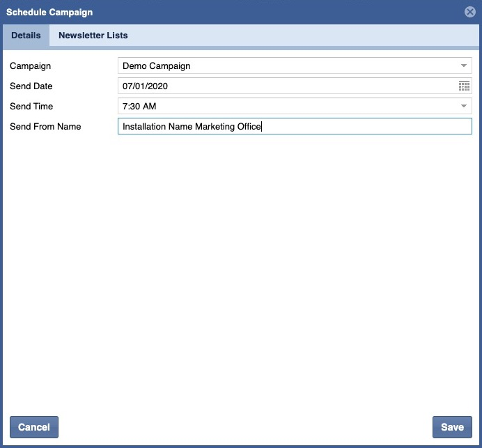
Task: Click the 7:30 AM value in Send Time
Action: click(x=138, y=107)
